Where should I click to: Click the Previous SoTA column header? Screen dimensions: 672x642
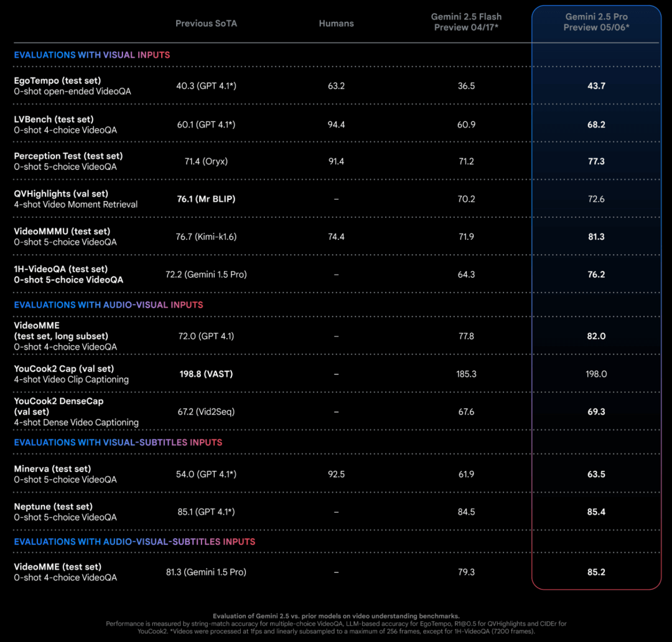206,24
